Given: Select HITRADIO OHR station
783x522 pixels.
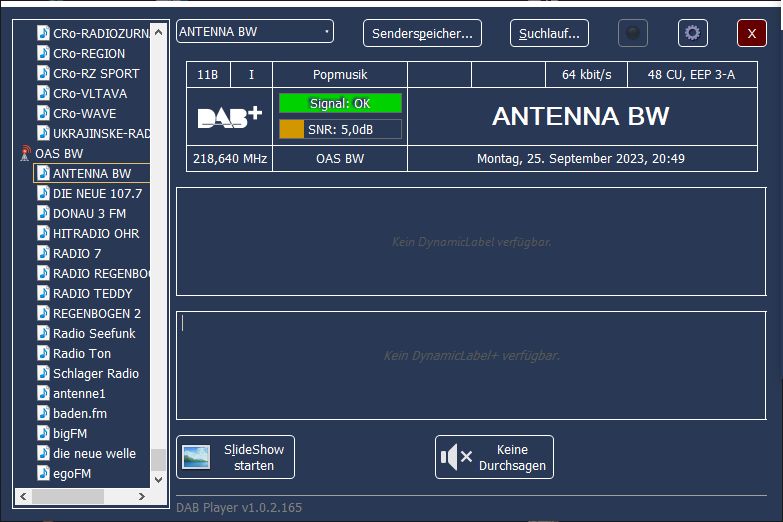Looking at the screenshot, I should 96,233.
